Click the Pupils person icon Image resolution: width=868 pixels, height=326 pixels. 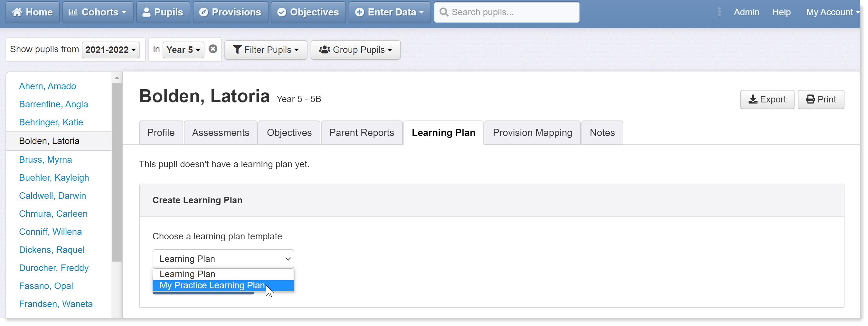coord(146,12)
